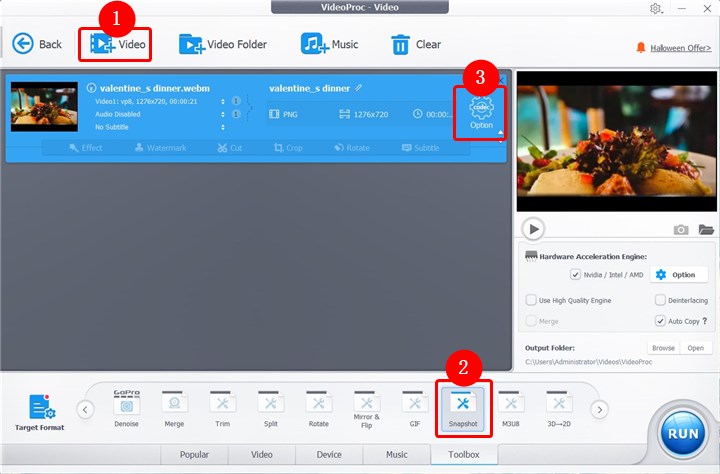
Task: Enable Use High Quality Engine
Action: 531,300
